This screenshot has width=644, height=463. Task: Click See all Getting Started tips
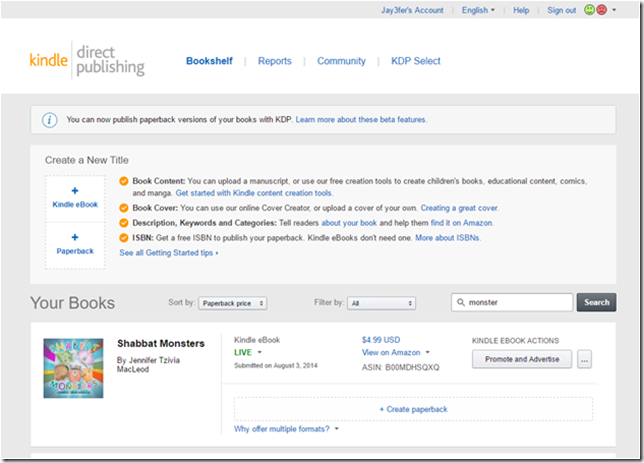[169, 253]
